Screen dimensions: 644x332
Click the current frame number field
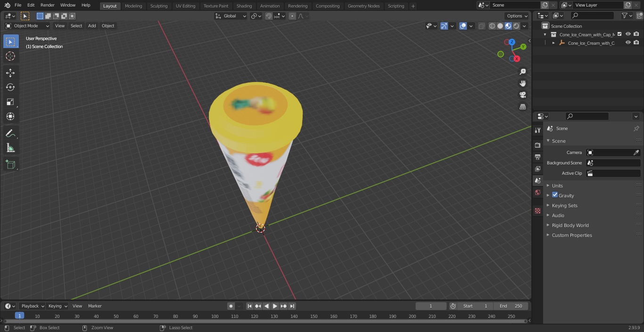coord(431,306)
